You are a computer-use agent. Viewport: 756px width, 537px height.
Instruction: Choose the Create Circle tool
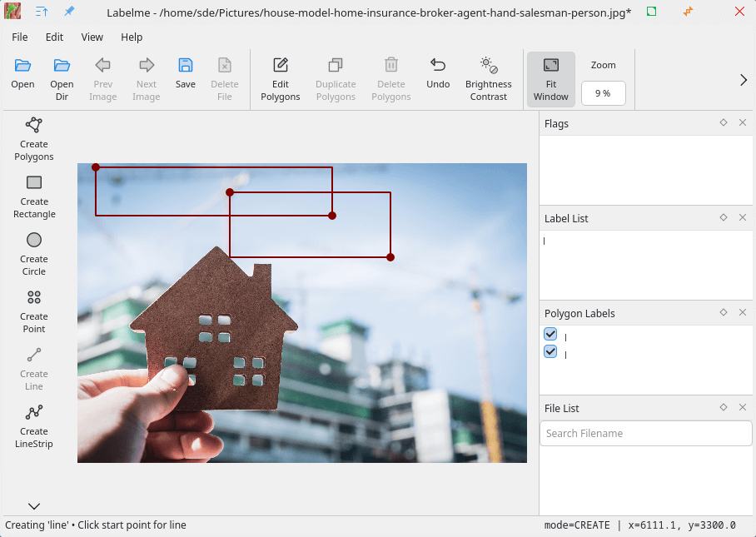tap(34, 253)
